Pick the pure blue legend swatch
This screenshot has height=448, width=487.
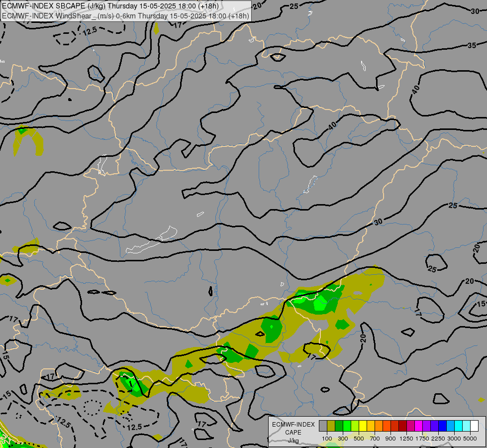(442, 426)
